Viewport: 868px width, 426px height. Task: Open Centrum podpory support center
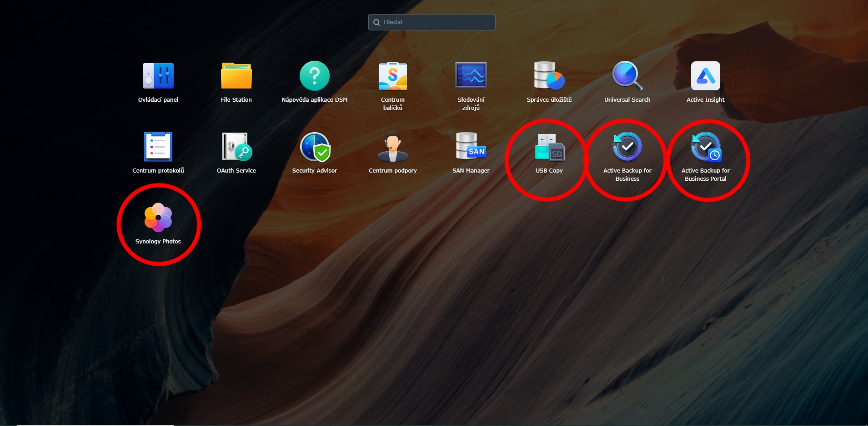pos(392,147)
